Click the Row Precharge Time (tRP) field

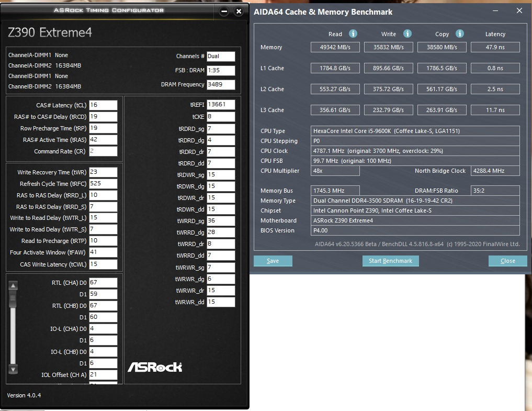coord(103,128)
